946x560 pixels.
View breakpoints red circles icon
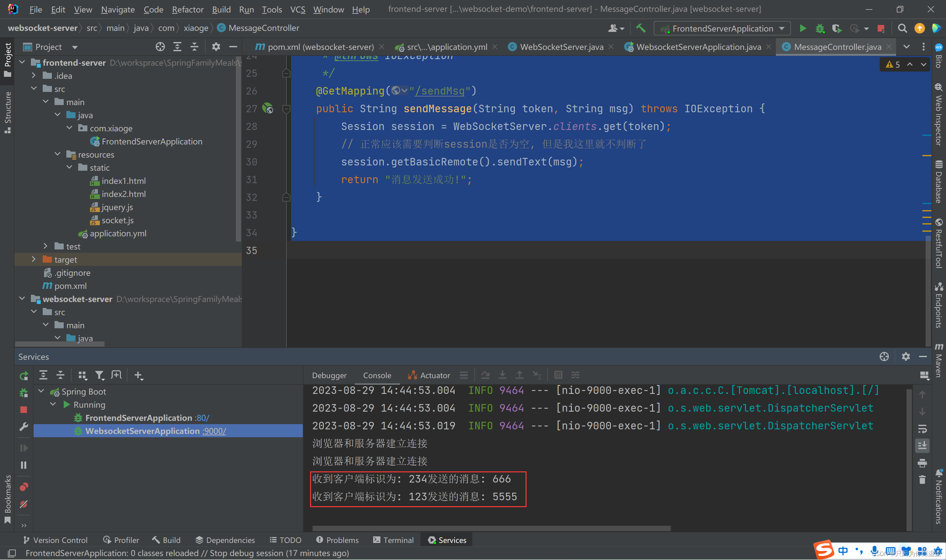tap(23, 487)
